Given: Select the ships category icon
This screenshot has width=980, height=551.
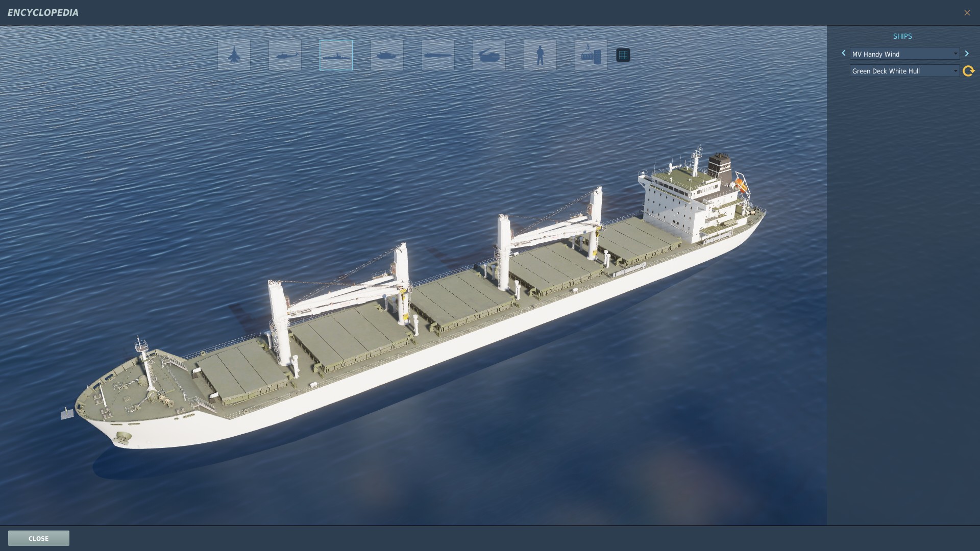Looking at the screenshot, I should pos(336,55).
